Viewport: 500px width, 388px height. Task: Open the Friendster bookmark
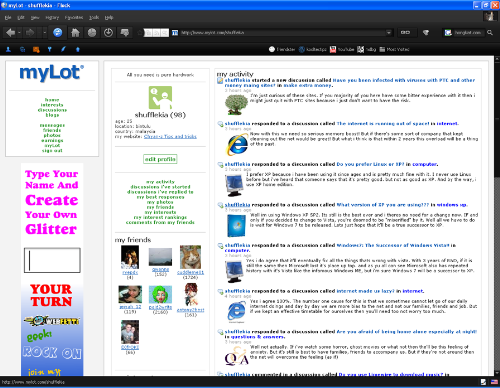(x=282, y=49)
